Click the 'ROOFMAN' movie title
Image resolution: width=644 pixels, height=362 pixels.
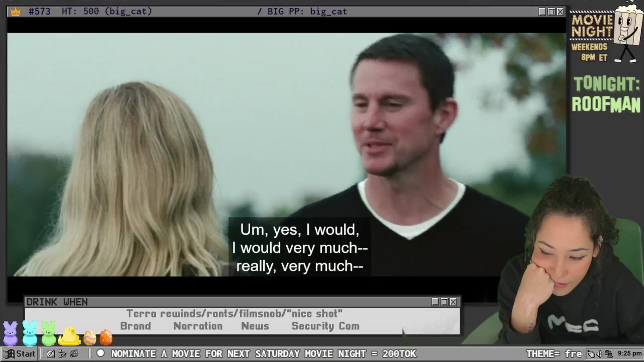[606, 104]
